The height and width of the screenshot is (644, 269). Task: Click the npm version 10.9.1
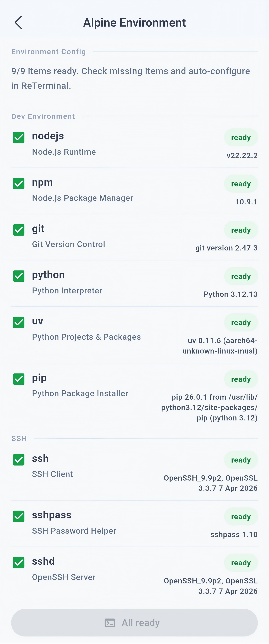click(246, 202)
